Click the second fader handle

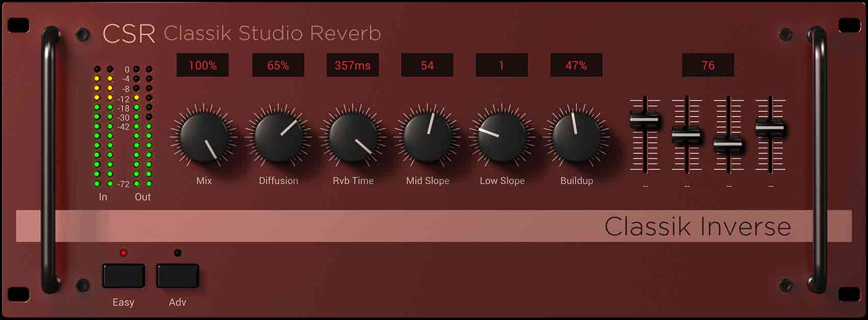click(686, 135)
